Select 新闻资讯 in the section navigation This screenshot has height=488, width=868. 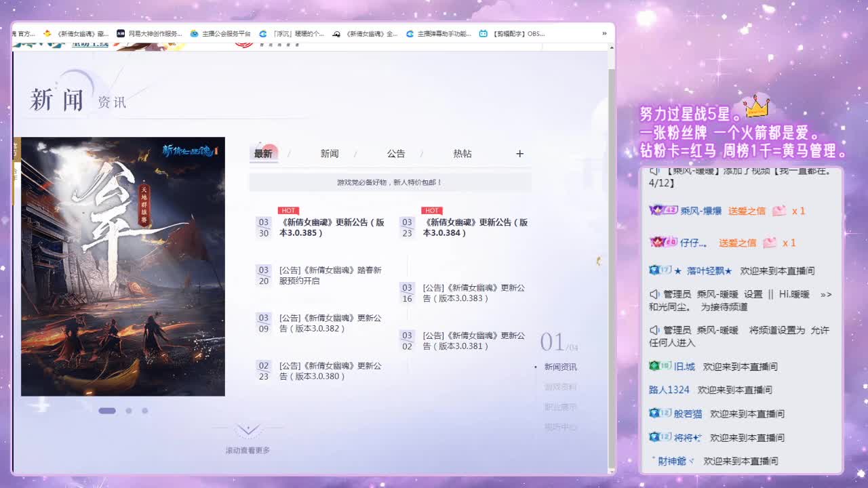[561, 367]
